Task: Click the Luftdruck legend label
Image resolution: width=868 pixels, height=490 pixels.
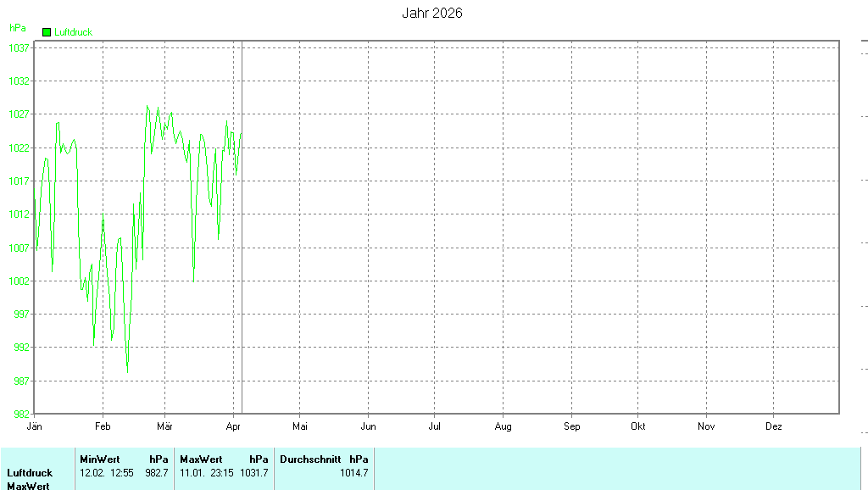Action: point(73,32)
